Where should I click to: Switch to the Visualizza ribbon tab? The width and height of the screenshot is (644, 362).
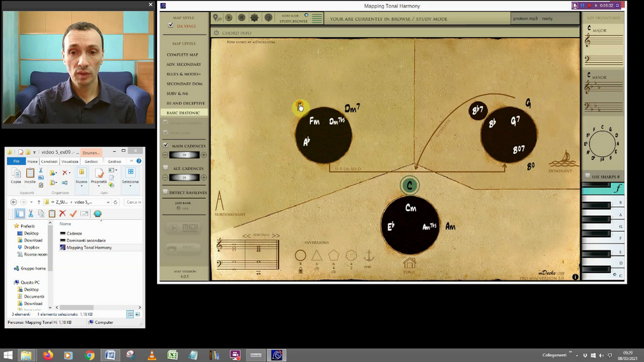[69, 161]
